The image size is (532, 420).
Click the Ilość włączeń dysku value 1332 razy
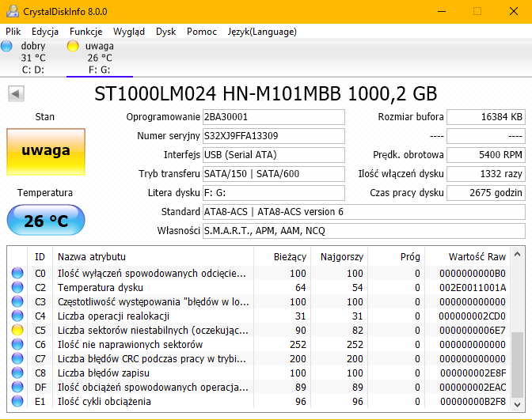pos(486,174)
